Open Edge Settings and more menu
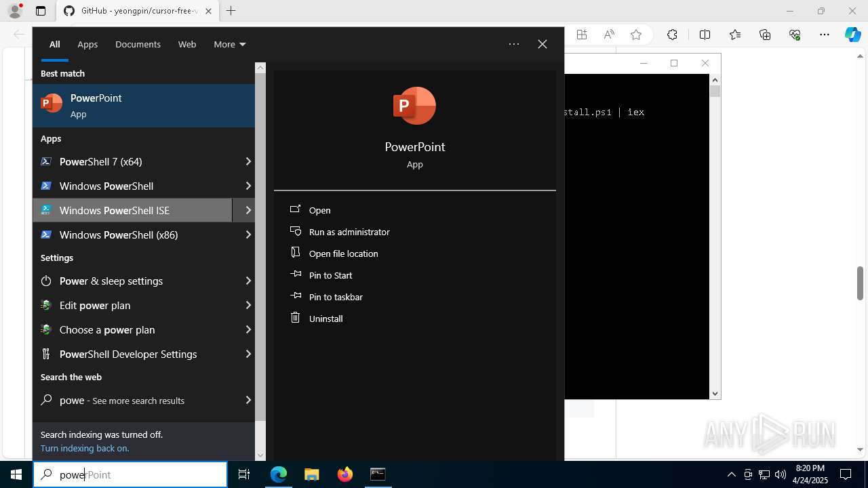This screenshot has height=488, width=868. pyautogui.click(x=825, y=35)
